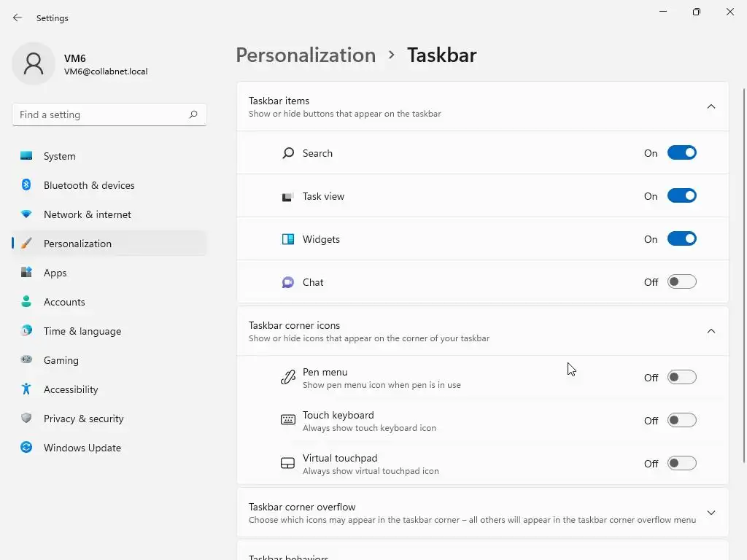Switch on the Touch keyboard toggle
This screenshot has height=560, width=747.
[x=681, y=421]
